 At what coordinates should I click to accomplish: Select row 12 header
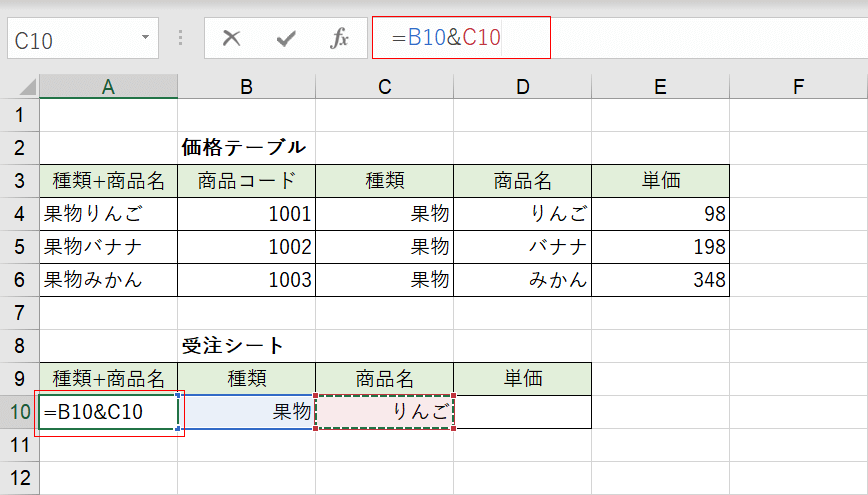[19, 478]
